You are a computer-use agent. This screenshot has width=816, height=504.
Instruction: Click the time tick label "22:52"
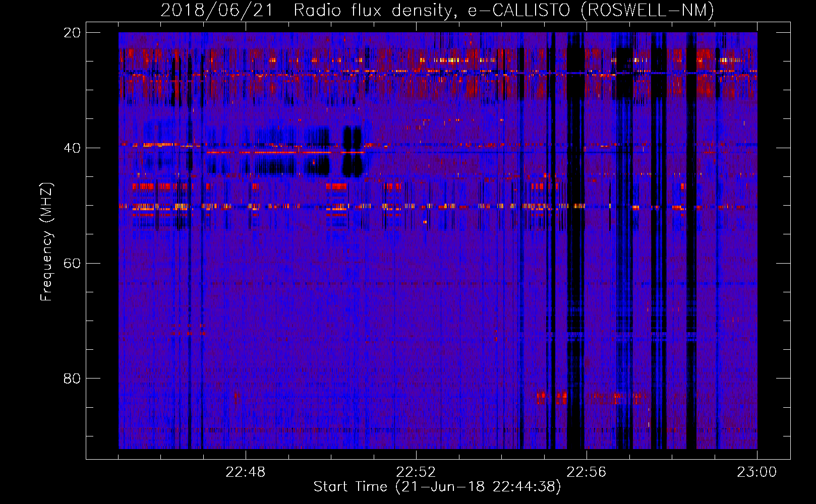pyautogui.click(x=416, y=472)
